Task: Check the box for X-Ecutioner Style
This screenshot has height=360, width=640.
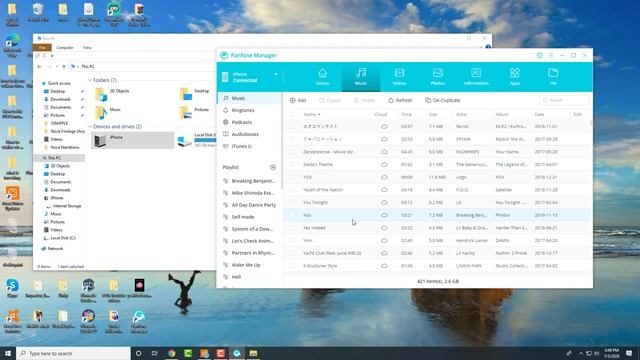Action: point(292,266)
